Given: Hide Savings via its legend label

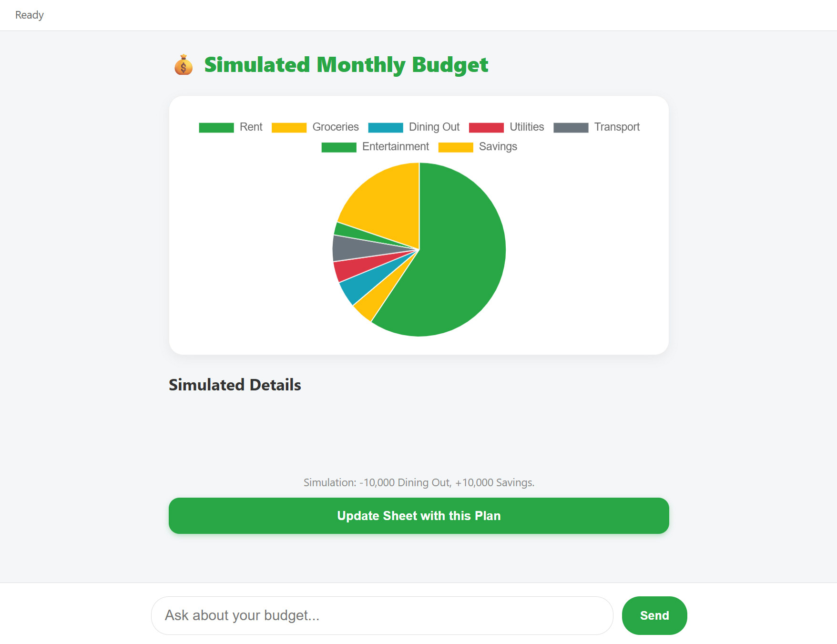Looking at the screenshot, I should (x=498, y=147).
